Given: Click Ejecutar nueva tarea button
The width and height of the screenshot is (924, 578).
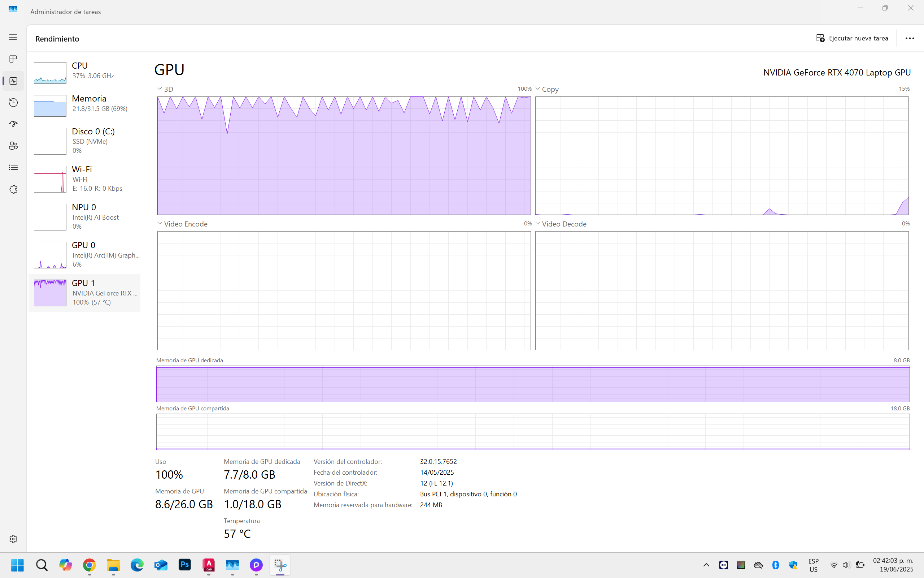Looking at the screenshot, I should click(x=852, y=38).
